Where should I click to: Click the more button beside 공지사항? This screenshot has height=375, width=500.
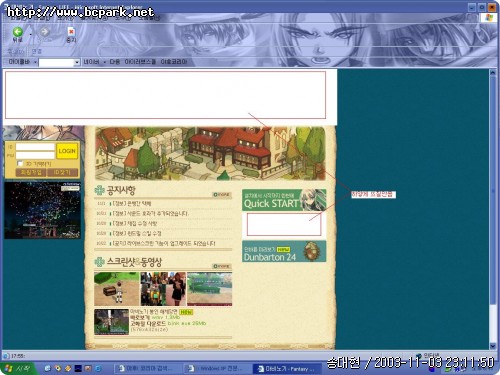point(222,195)
